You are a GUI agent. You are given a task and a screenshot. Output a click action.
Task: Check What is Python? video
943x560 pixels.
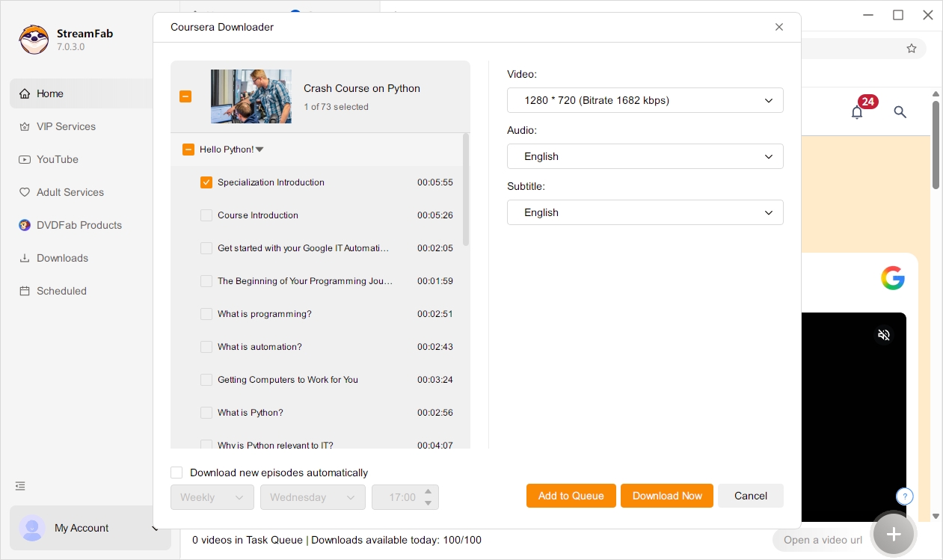pos(206,413)
